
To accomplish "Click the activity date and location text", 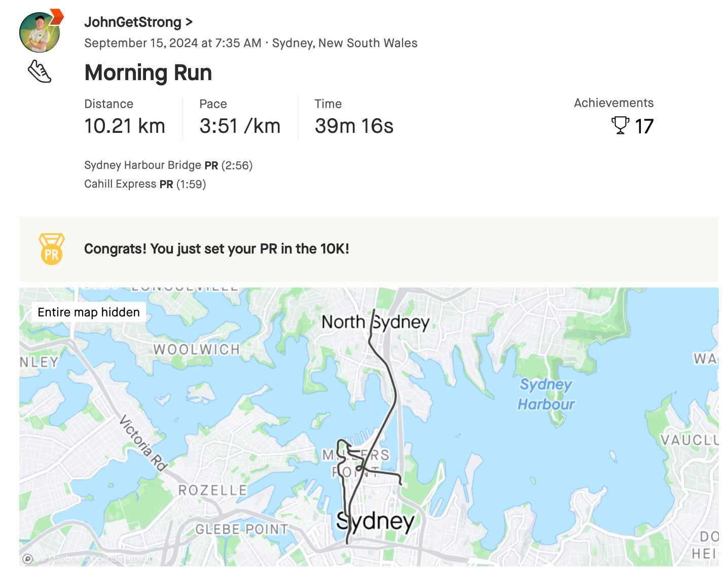I will coord(251,43).
